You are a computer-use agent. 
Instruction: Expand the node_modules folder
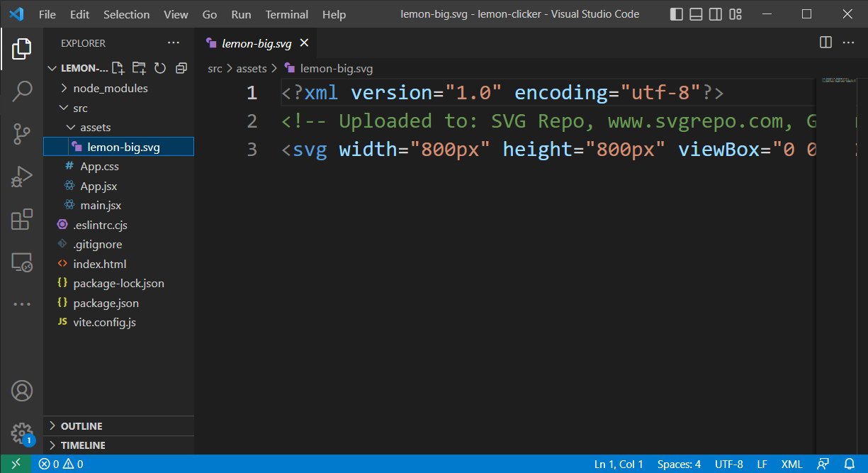[118, 89]
